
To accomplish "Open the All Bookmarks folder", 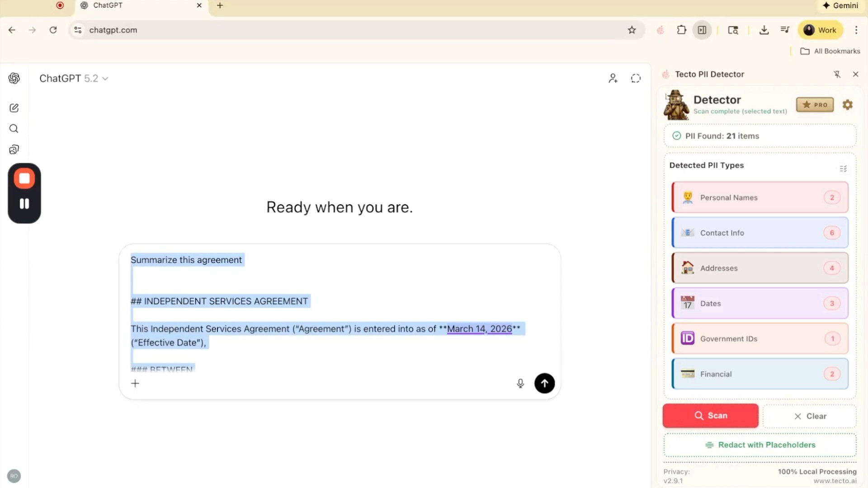I will coord(830,51).
